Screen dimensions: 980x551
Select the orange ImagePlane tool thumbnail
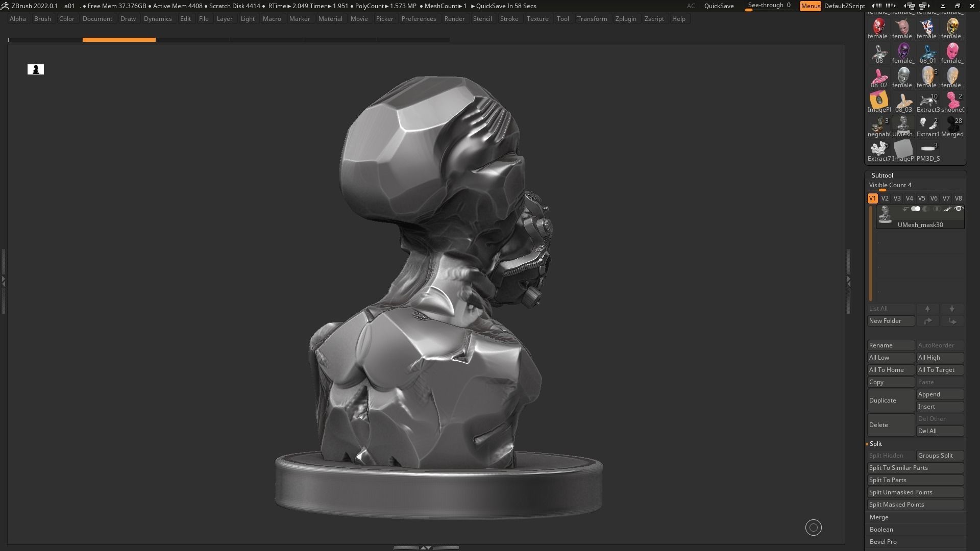878,102
